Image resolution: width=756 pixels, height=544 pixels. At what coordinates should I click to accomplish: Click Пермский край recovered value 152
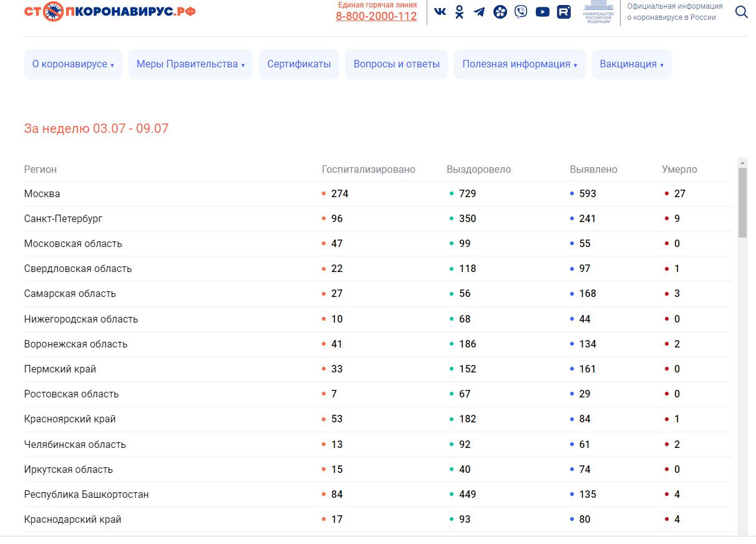(x=468, y=369)
